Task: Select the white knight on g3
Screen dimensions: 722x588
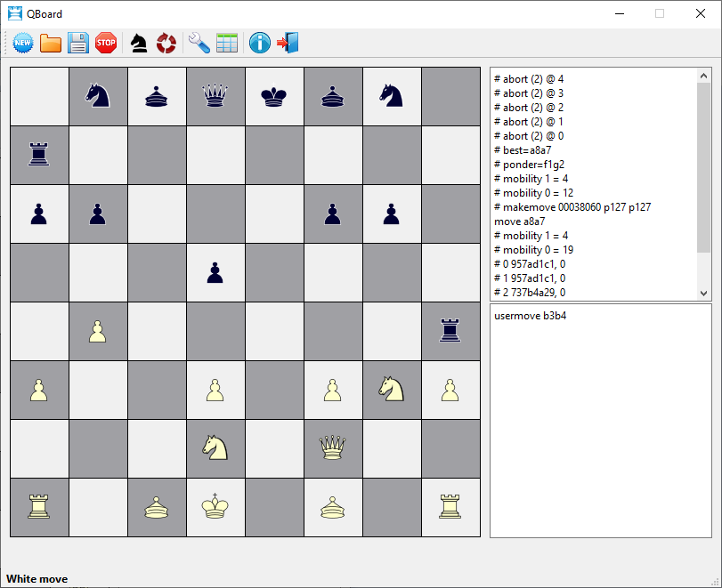Action: coord(392,390)
